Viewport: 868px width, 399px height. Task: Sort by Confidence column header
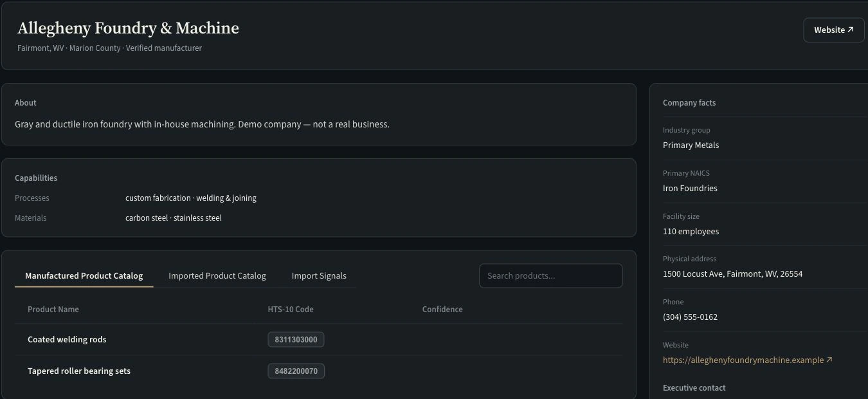point(442,309)
